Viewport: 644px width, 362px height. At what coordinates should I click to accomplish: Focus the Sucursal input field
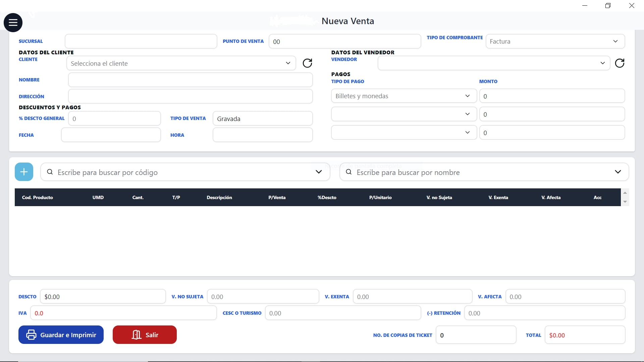click(141, 41)
